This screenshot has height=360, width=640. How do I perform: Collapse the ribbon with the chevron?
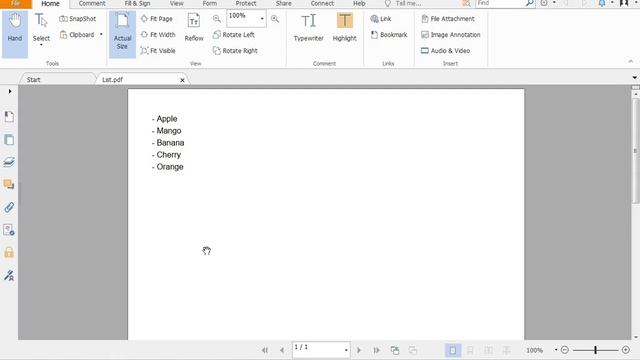click(x=631, y=61)
